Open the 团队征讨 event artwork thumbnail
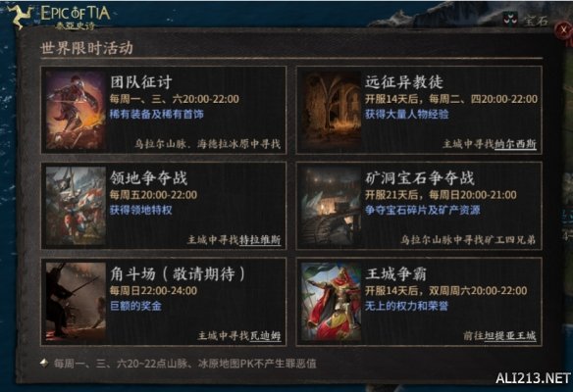Screen dimensions: 573x392 point(76,110)
